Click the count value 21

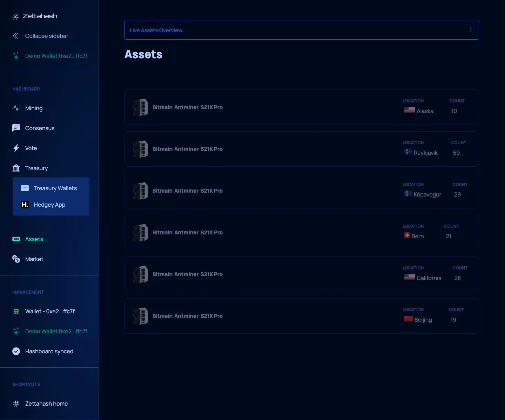pos(449,236)
